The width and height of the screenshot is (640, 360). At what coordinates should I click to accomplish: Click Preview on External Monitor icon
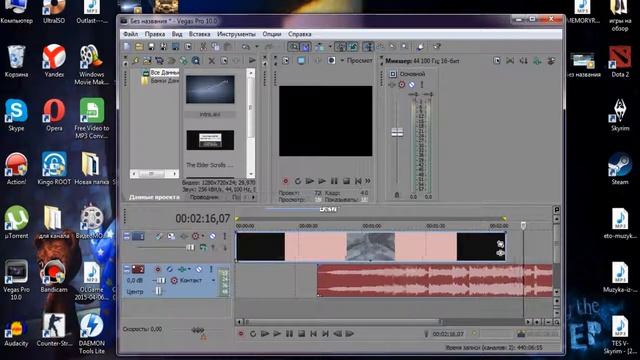click(301, 60)
